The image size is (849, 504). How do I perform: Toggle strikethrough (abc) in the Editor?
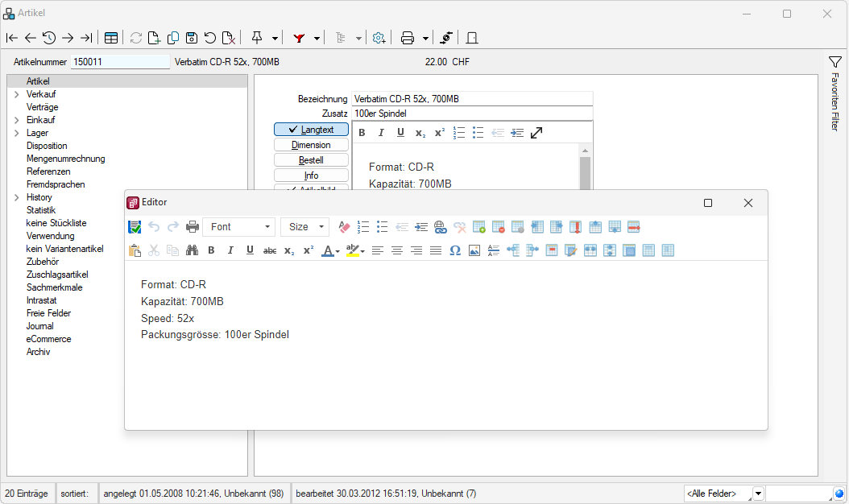point(270,250)
